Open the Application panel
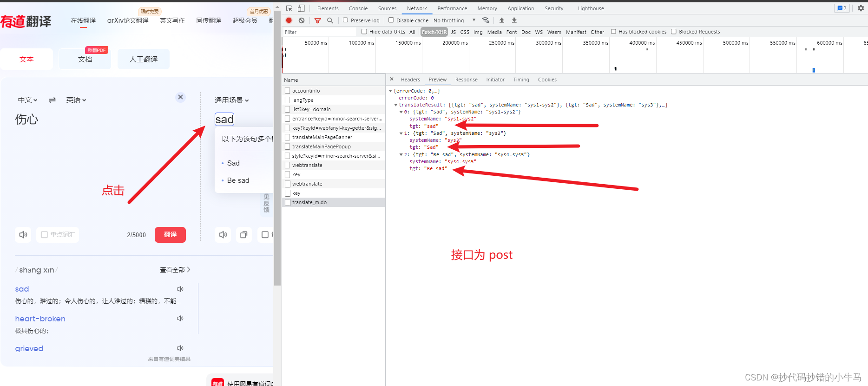The height and width of the screenshot is (386, 868). 520,8
